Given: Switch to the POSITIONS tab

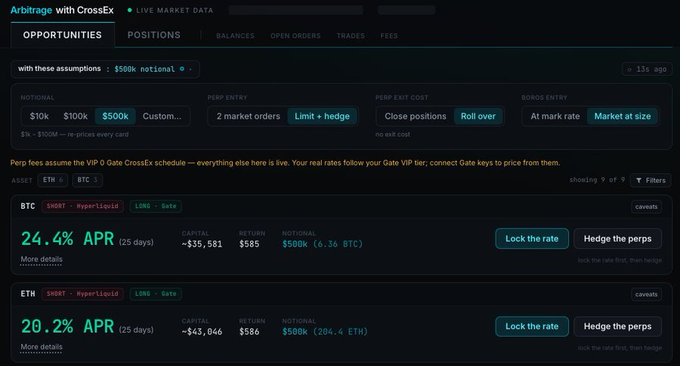Looking at the screenshot, I should (x=154, y=35).
